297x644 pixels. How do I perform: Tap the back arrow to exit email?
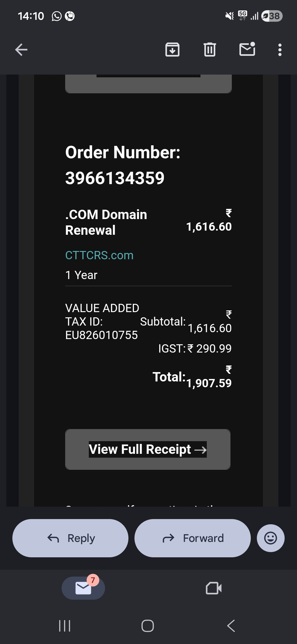21,50
